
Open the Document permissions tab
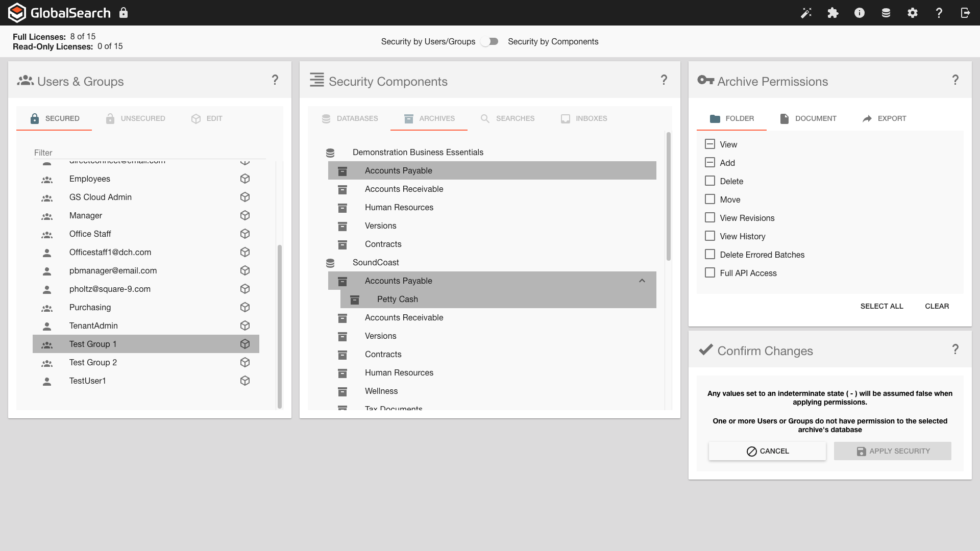point(808,118)
